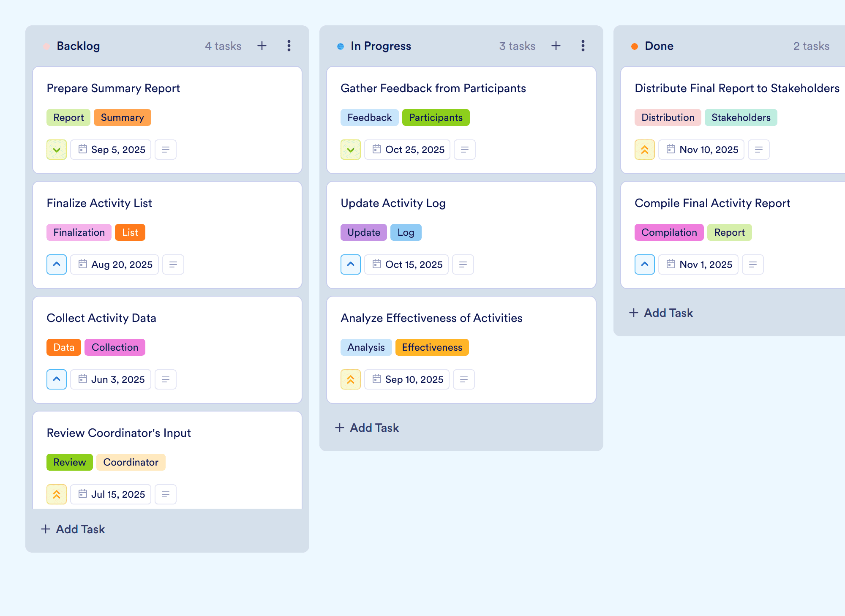Click notes icon on Collect Activity Data card
This screenshot has height=616, width=845.
(166, 379)
